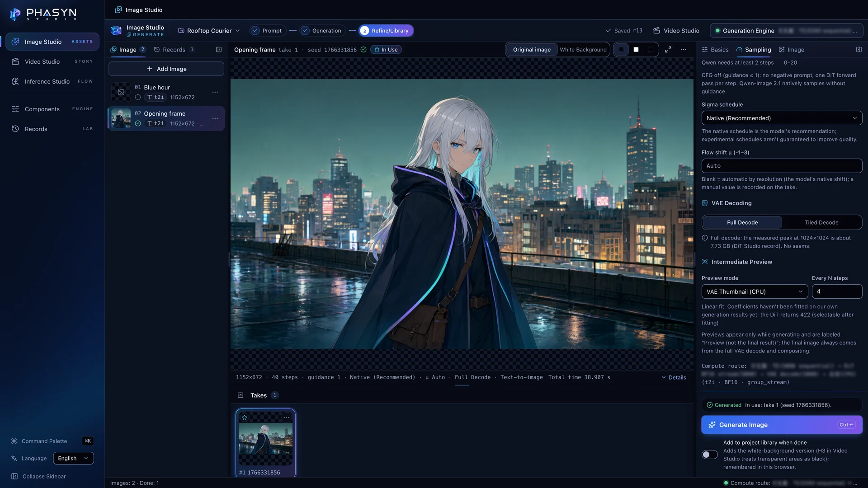Open the Preview mode dropdown
This screenshot has width=868, height=488.
[755, 291]
